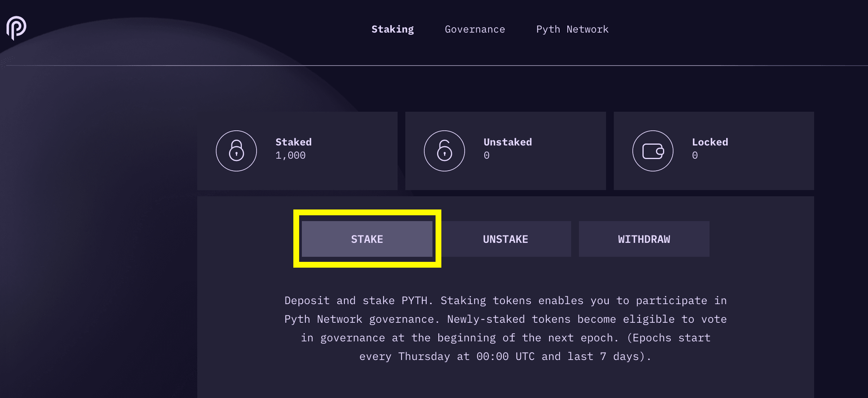The image size is (868, 398).
Task: Click the 'Deposit and stake PYTH' sentence
Action: pos(358,301)
